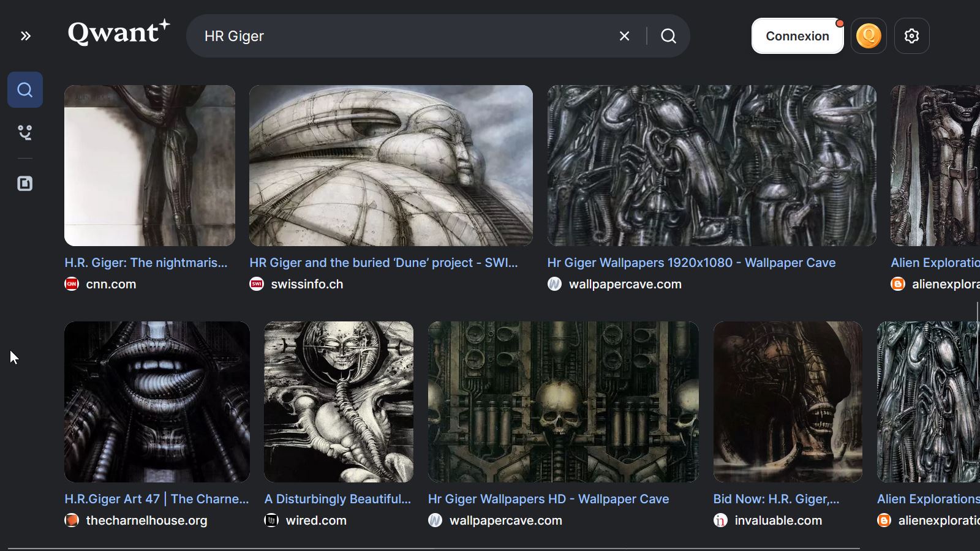Click wallpapercave.com under 1920x1080 result
Screen dimensions: 980x551
[625, 284]
